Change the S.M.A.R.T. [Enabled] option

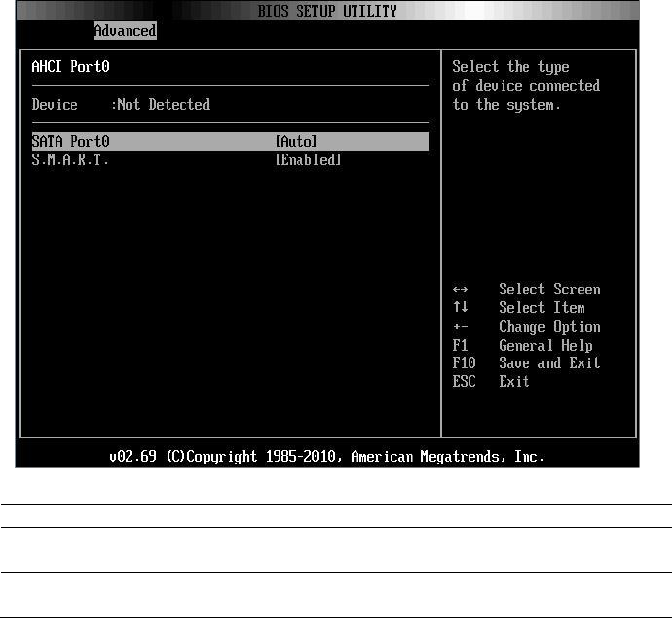pyautogui.click(x=307, y=159)
